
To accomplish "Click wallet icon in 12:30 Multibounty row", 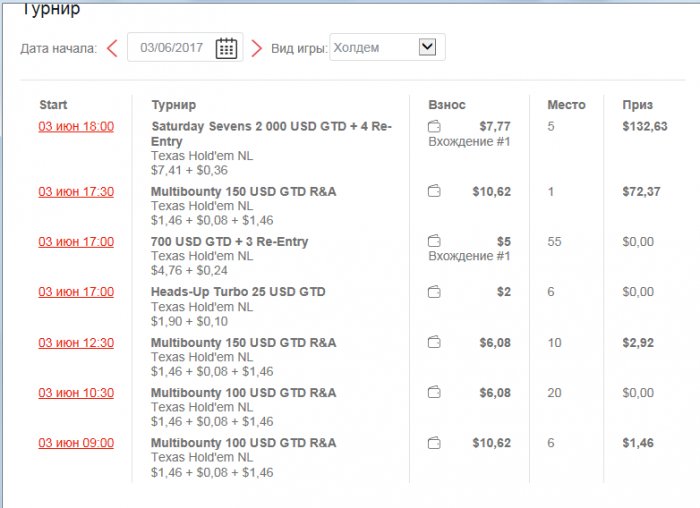I will (x=434, y=342).
